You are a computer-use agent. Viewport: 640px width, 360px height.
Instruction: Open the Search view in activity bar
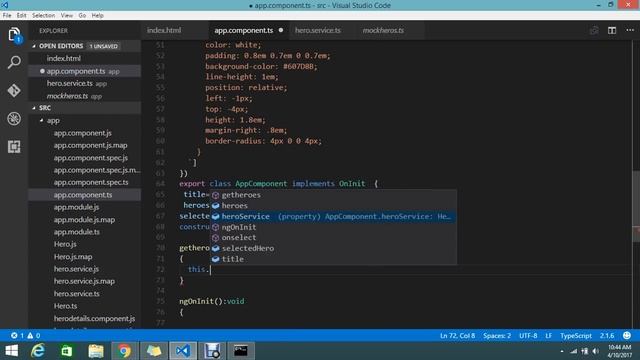point(14,62)
